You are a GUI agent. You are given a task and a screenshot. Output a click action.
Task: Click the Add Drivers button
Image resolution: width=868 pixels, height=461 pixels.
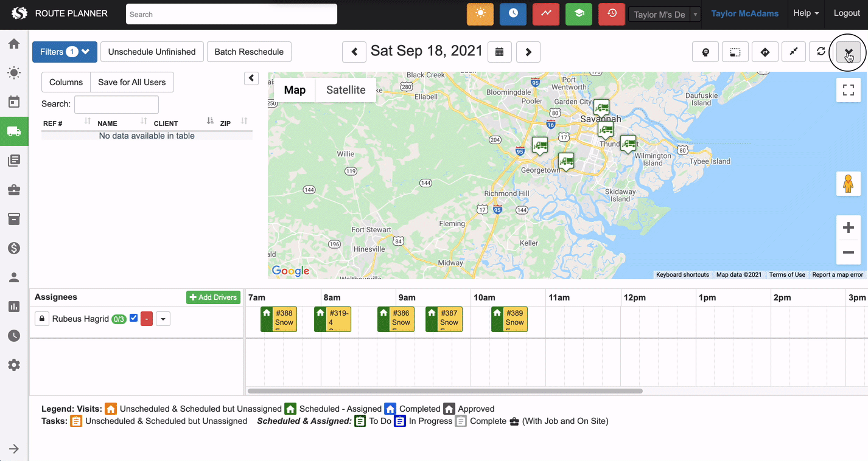[x=213, y=297]
